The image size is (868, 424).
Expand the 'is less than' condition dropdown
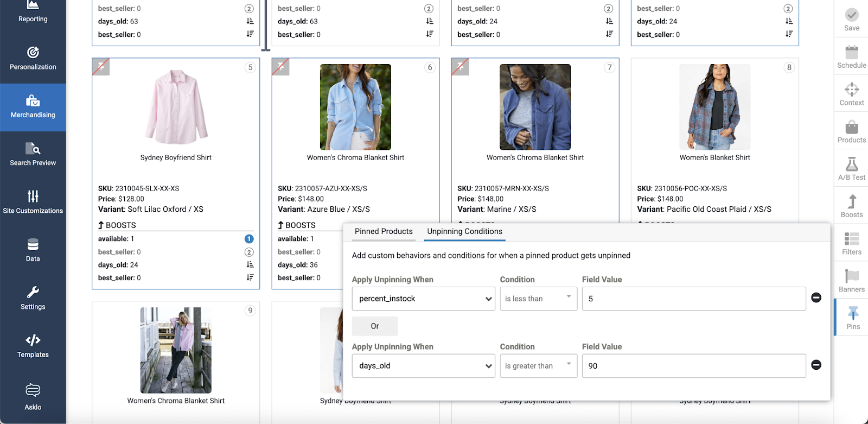pyautogui.click(x=538, y=299)
